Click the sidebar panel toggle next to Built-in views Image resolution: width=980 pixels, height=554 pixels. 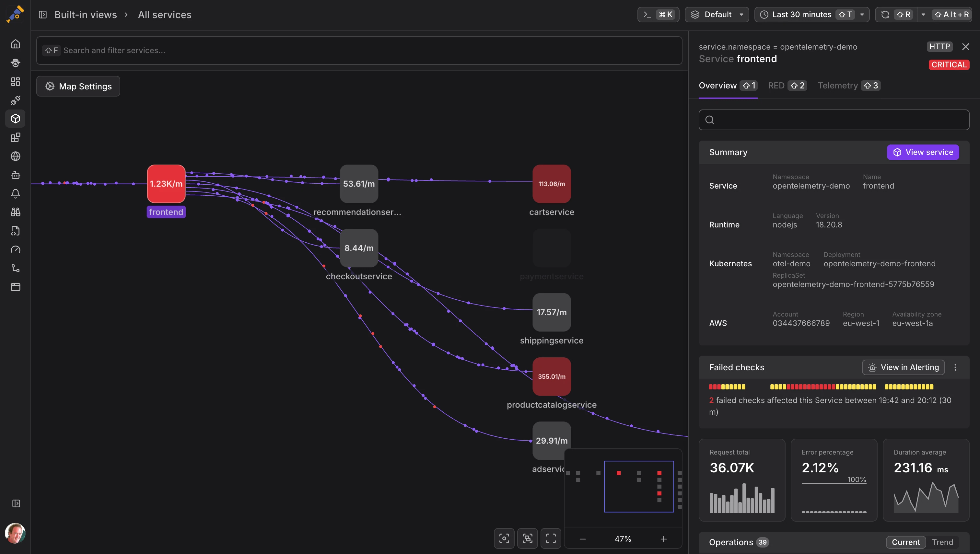43,15
